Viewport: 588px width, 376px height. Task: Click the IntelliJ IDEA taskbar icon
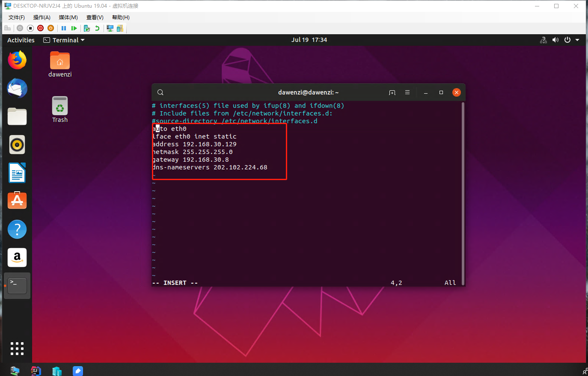(36, 370)
